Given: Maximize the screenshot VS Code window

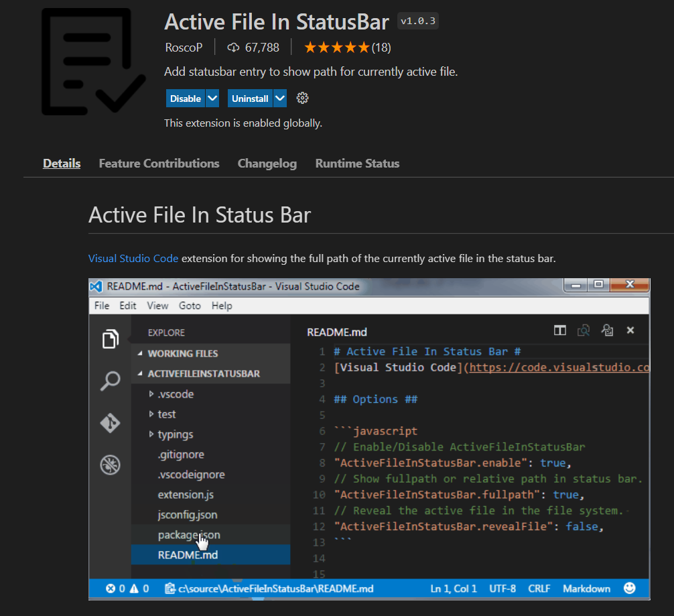Looking at the screenshot, I should 598,285.
